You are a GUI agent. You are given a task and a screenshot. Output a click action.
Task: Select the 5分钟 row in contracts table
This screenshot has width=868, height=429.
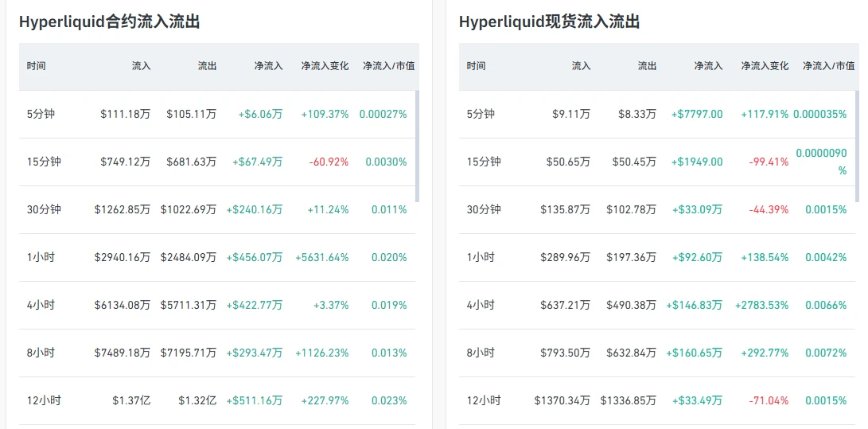pyautogui.click(x=217, y=115)
